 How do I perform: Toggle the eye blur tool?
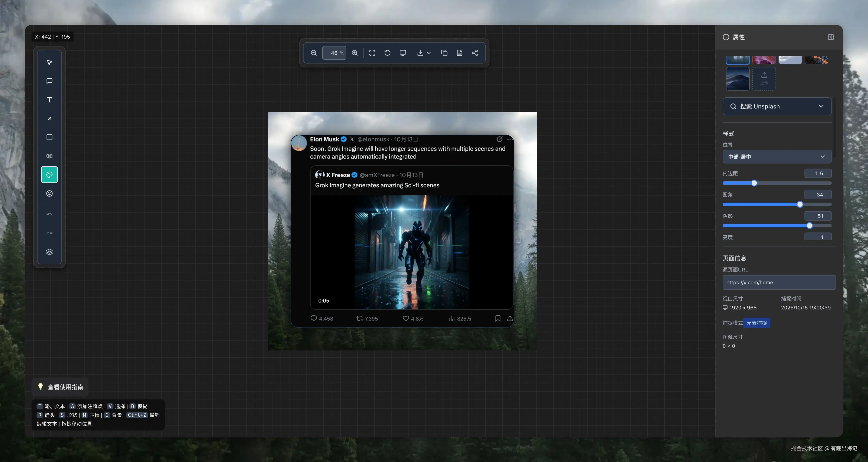49,156
